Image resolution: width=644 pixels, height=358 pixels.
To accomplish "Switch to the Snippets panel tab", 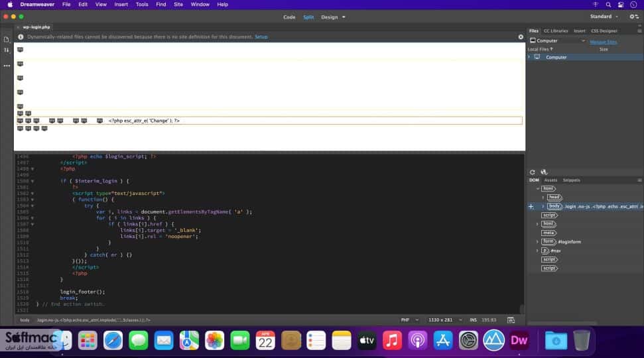I will [571, 180].
